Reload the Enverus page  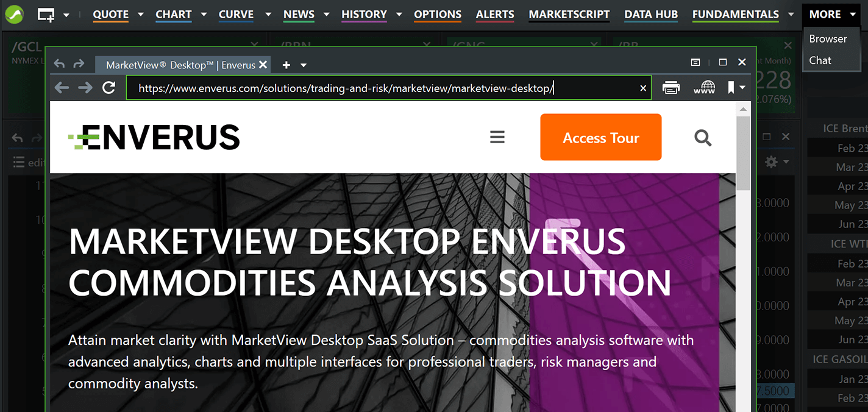[109, 88]
